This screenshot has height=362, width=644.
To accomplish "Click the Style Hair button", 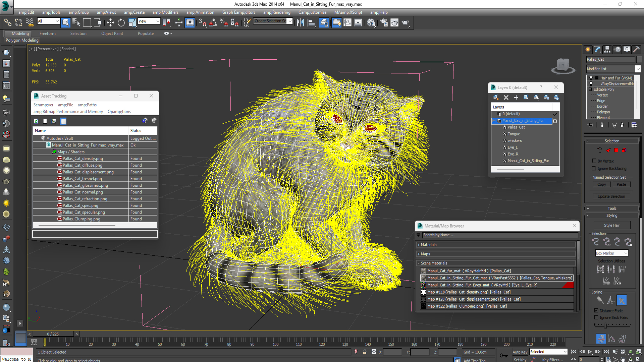I will click(611, 225).
